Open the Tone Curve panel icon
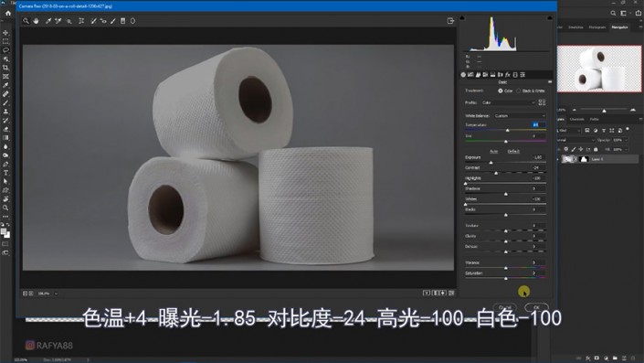The width and height of the screenshot is (644, 363). (x=470, y=75)
